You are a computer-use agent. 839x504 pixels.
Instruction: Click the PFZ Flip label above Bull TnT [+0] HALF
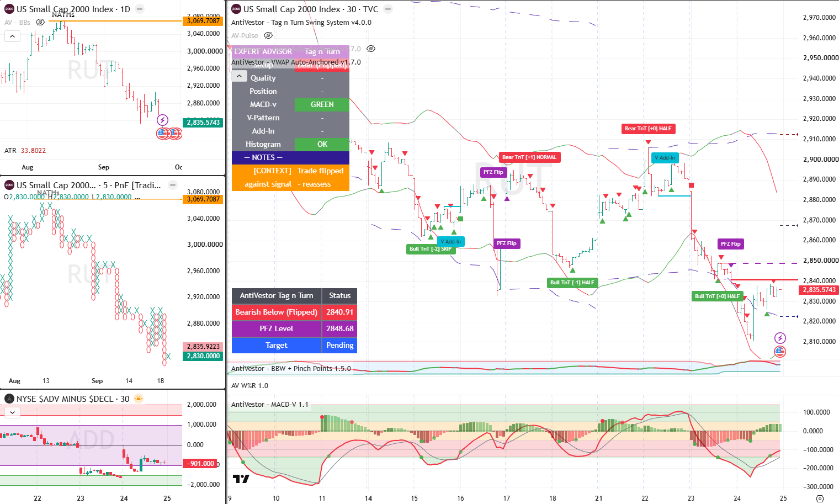click(x=730, y=244)
